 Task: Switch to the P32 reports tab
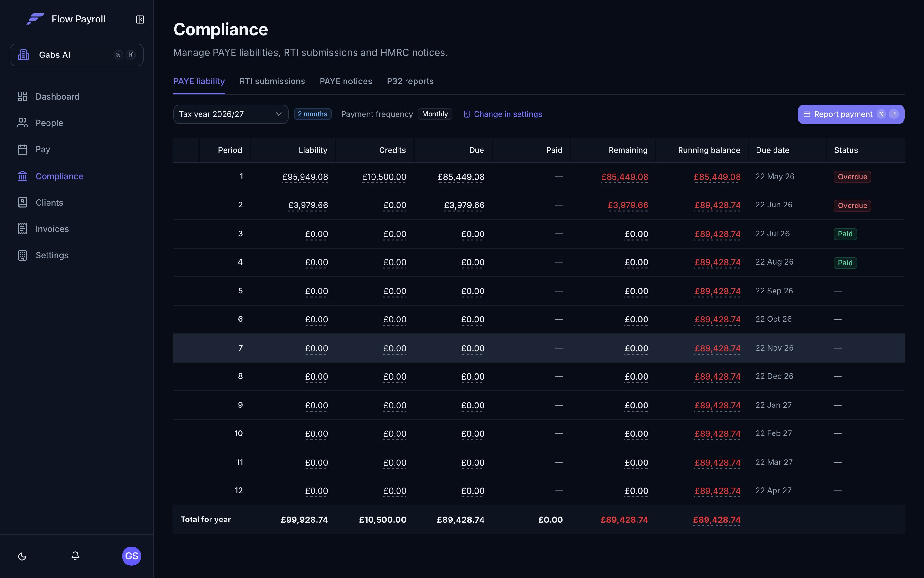click(x=410, y=82)
